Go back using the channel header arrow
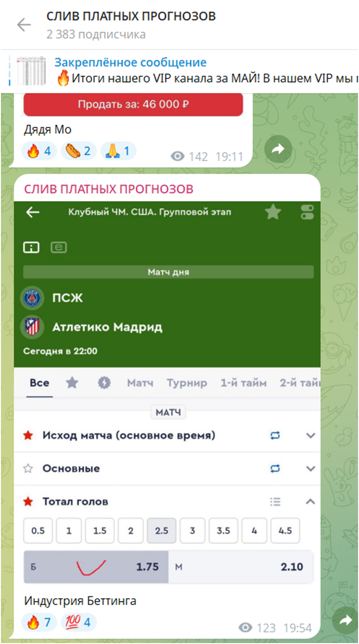359x644 pixels. coord(24,25)
